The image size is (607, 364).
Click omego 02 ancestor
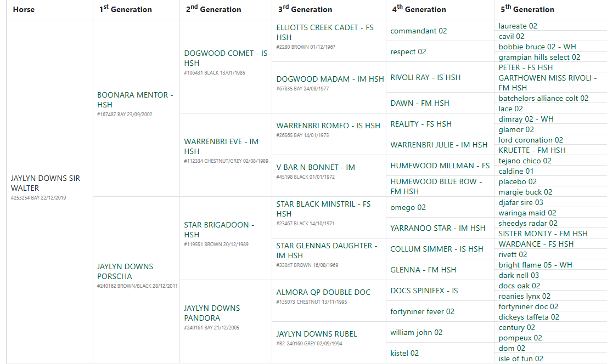pos(408,207)
